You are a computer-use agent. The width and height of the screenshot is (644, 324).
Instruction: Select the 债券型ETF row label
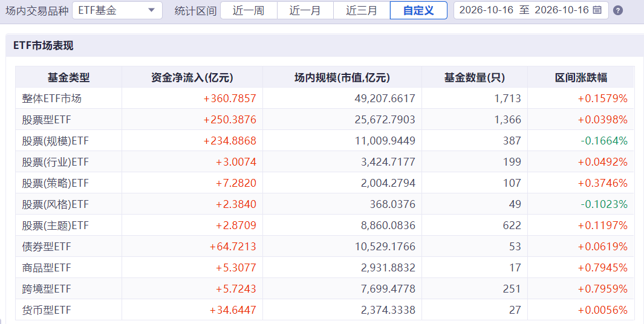[47, 247]
